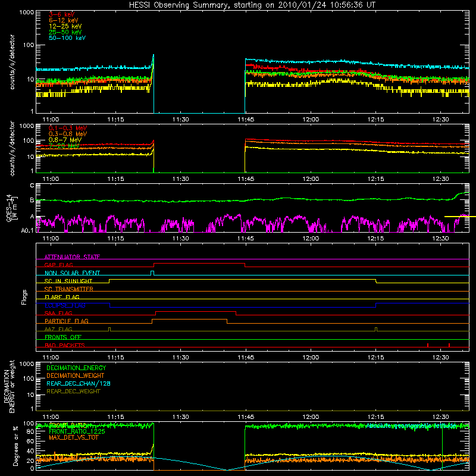
Task: Click the DECIMATION_WEIGHT legend label
Action: click(x=76, y=375)
